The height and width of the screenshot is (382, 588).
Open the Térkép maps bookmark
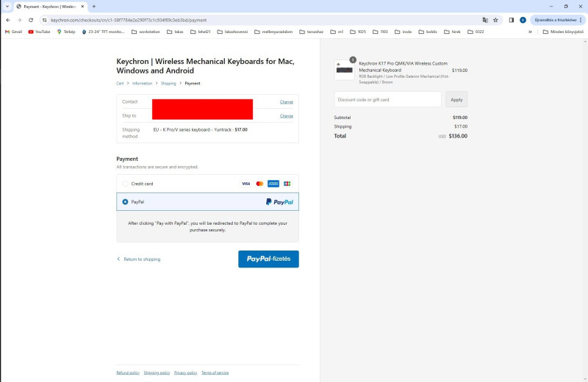coord(66,32)
